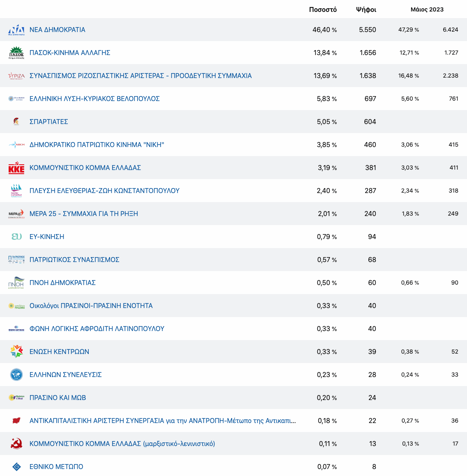Click the 13,69 % percentage value
467x476 pixels.
point(325,76)
